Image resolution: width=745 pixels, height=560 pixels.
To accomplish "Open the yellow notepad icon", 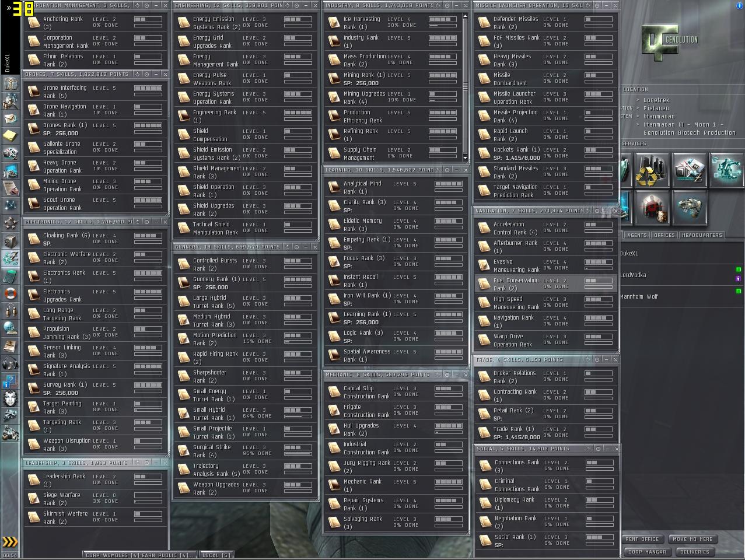I will (11, 136).
